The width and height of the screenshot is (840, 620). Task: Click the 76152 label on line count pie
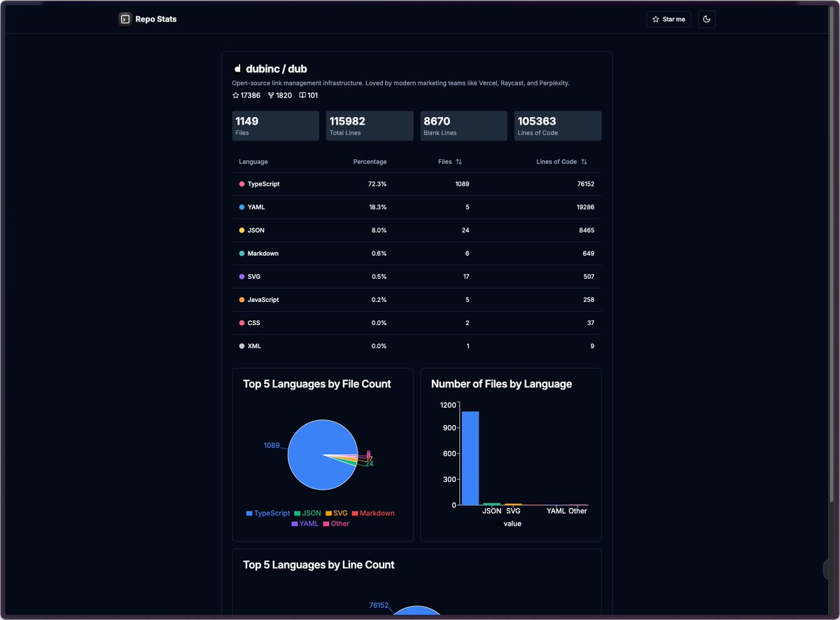click(x=379, y=605)
